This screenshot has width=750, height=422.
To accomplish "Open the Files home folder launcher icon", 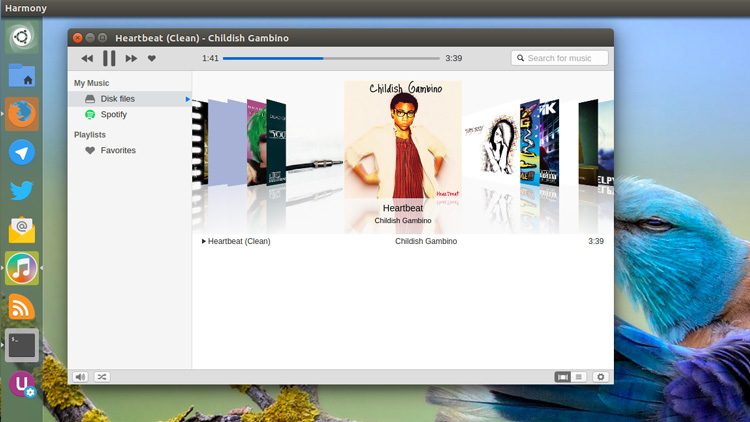I will tap(22, 76).
